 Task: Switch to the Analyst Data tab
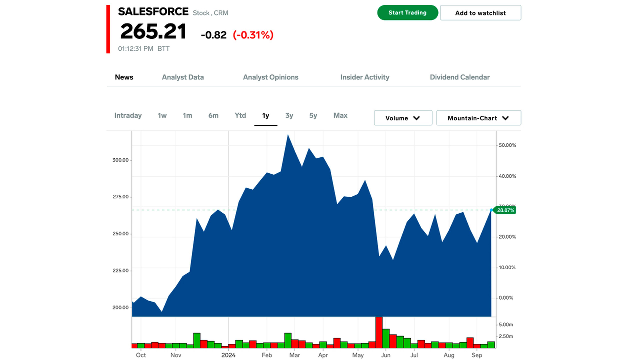(183, 77)
